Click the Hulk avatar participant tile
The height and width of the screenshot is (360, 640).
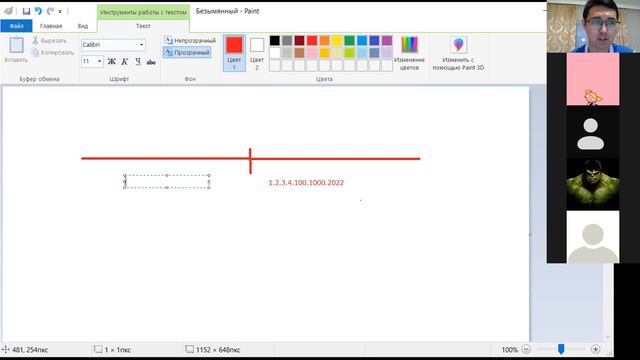(x=593, y=184)
